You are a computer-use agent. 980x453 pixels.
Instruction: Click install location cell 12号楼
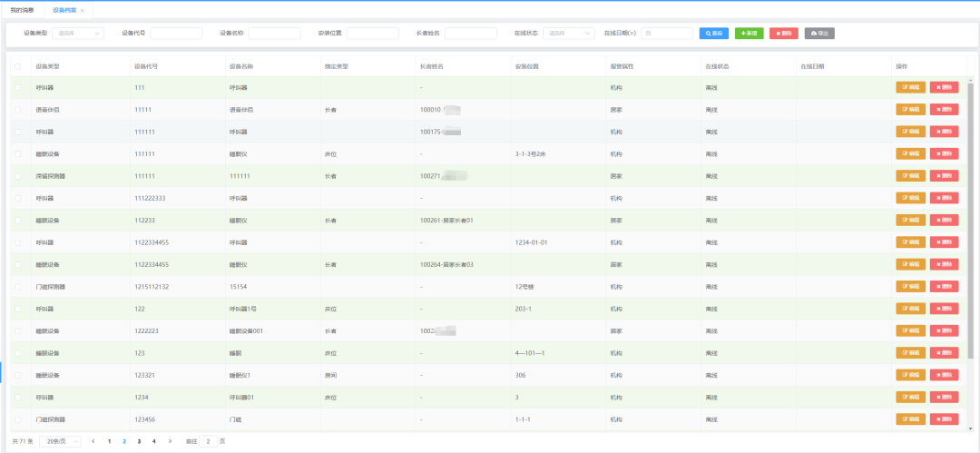point(524,287)
